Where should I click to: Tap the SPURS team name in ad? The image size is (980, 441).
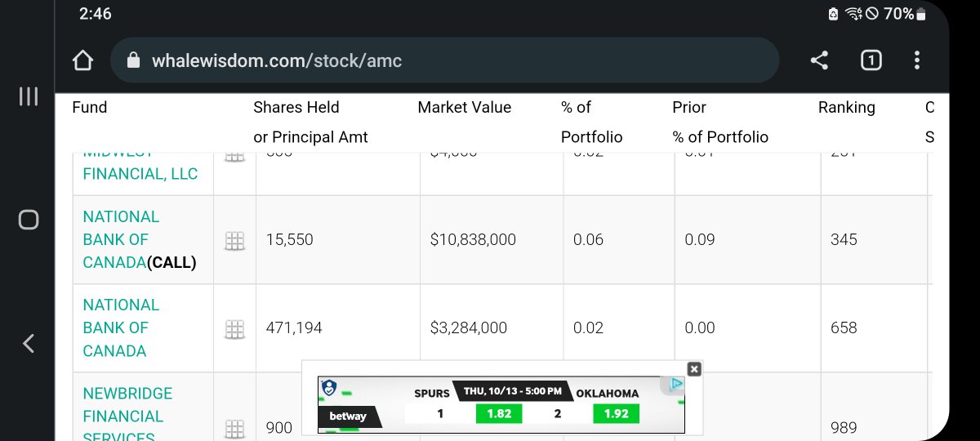coord(431,393)
